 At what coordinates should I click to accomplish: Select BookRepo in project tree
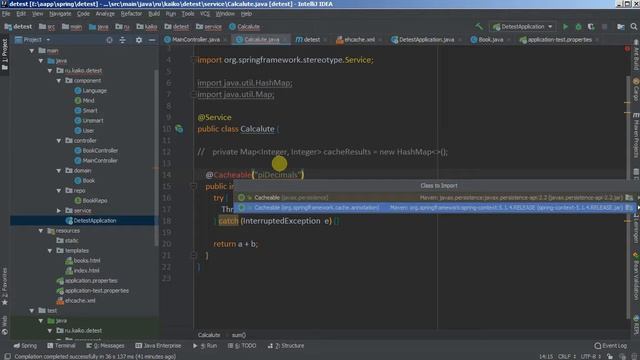click(x=95, y=200)
